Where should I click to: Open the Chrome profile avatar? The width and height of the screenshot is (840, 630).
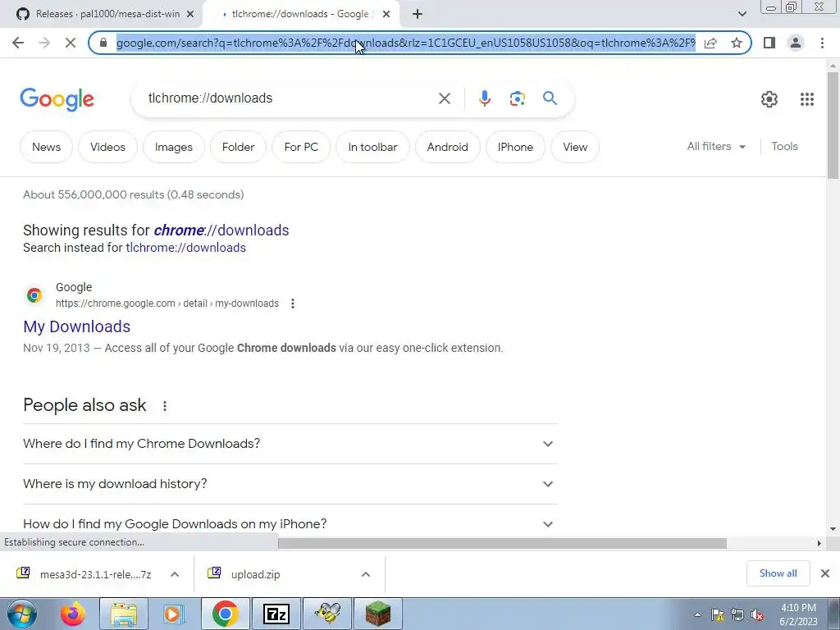(796, 43)
